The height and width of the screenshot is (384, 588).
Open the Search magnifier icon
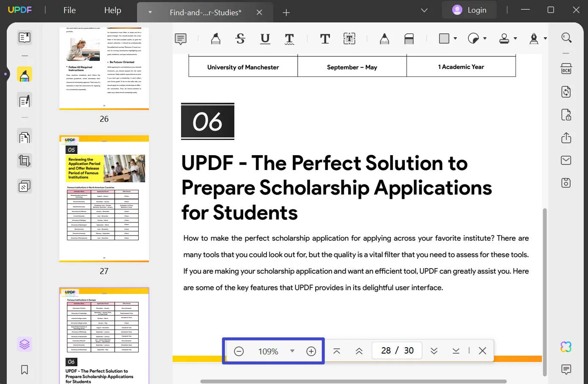(566, 38)
